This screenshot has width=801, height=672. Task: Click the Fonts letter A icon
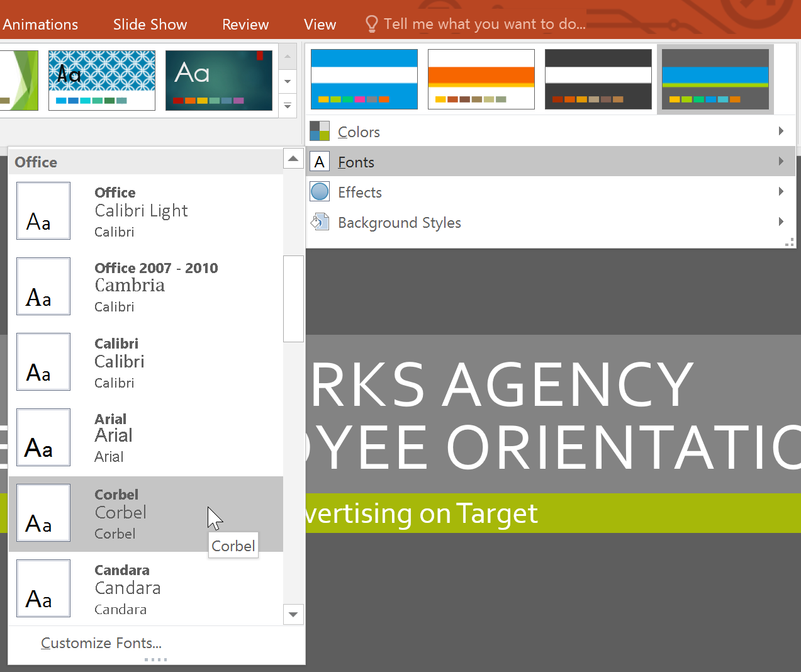320,161
